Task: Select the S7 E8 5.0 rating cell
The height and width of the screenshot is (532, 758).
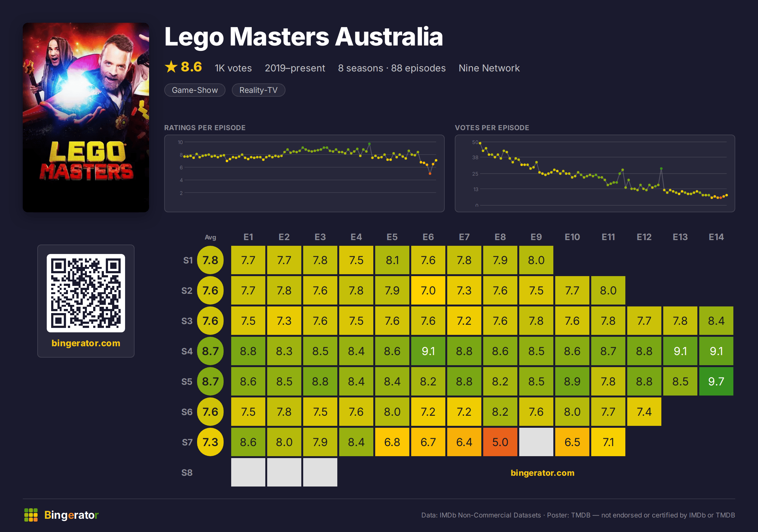Action: (x=500, y=442)
